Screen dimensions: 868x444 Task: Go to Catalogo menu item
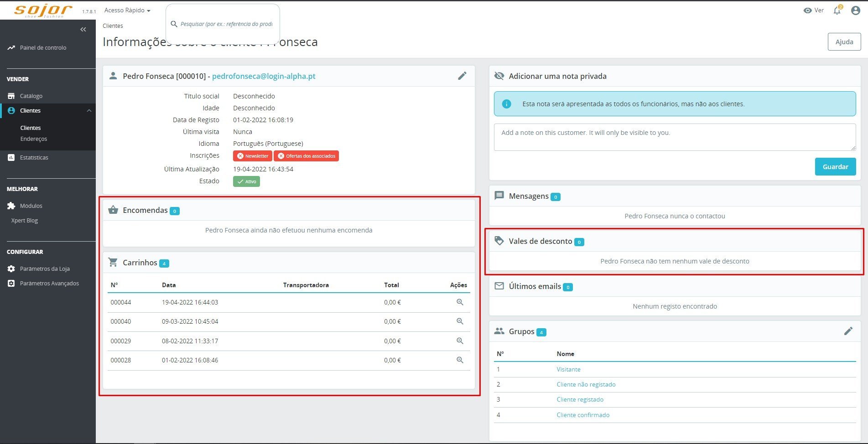pyautogui.click(x=31, y=96)
